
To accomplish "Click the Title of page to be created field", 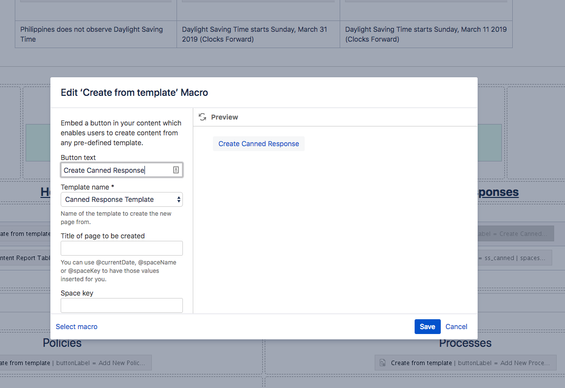I will click(121, 248).
